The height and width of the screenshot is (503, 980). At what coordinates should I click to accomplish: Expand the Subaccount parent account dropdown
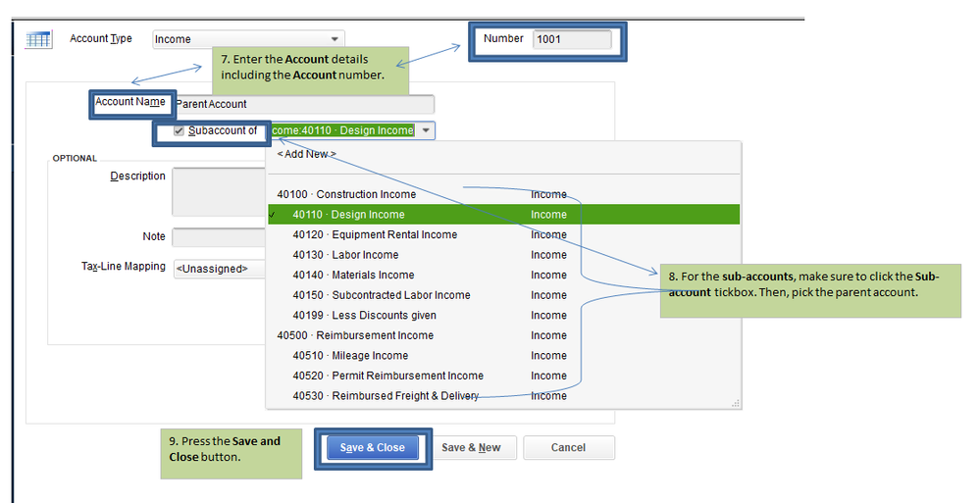[427, 130]
